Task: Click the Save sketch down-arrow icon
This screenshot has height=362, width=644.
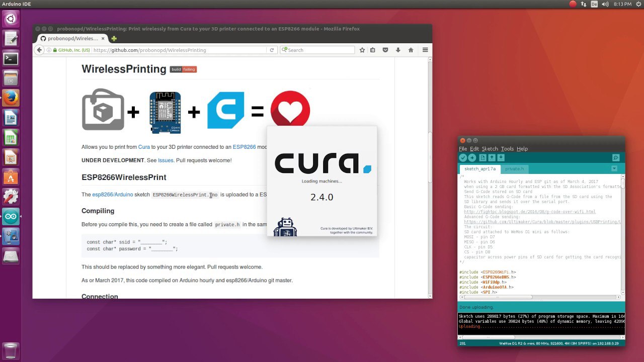Action: tap(501, 158)
